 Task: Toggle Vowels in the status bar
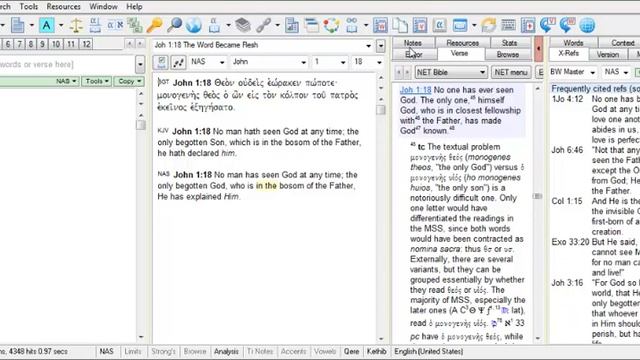point(325,351)
